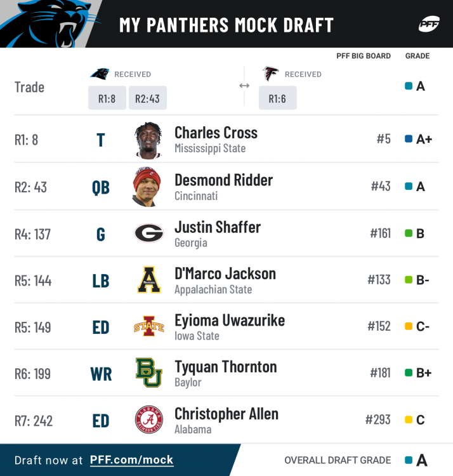The height and width of the screenshot is (476, 453).
Task: Select the R1:6 Falcons pick chip
Action: coord(277,98)
